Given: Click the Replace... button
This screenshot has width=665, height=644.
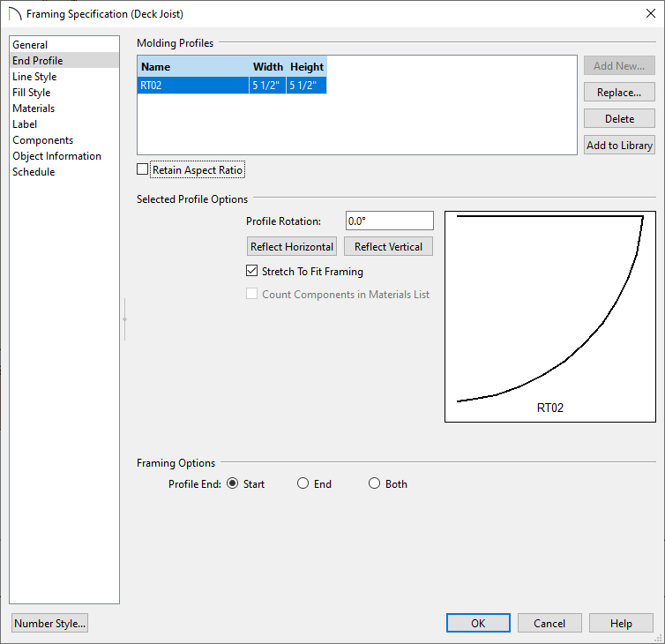Looking at the screenshot, I should [619, 92].
